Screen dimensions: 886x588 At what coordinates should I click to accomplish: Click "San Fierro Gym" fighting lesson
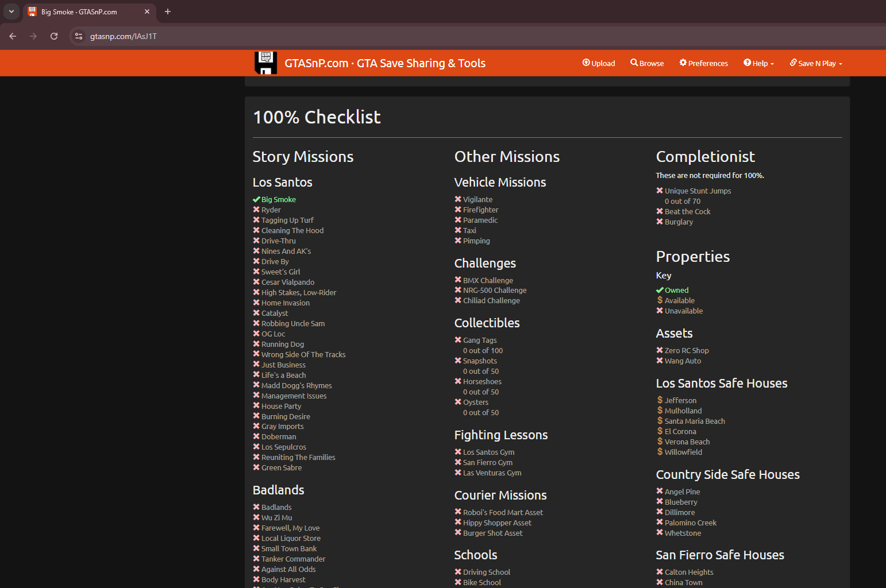488,462
